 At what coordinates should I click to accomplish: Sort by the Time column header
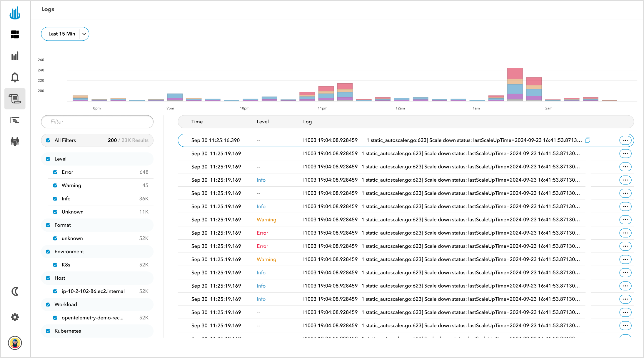(197, 122)
